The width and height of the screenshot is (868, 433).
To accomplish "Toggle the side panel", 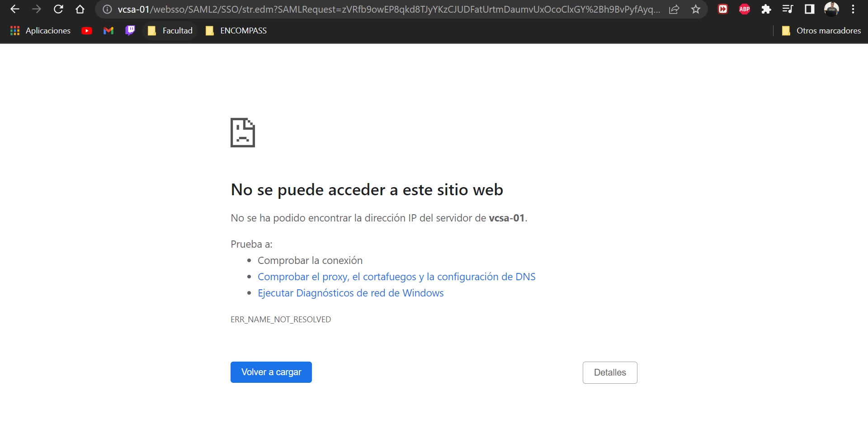I will point(810,9).
